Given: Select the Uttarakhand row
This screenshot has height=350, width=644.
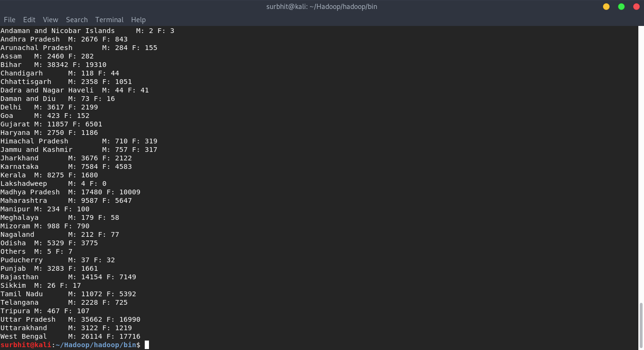Looking at the screenshot, I should click(x=66, y=328).
